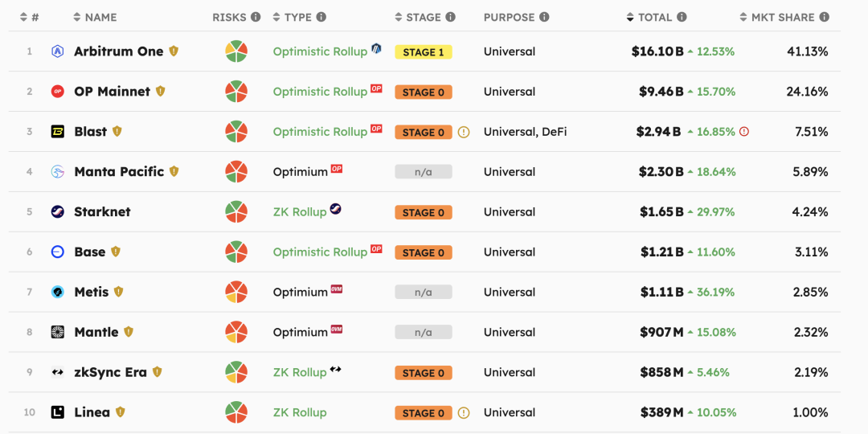The height and width of the screenshot is (434, 868).
Task: Click the Manta Pacific n/a stage badge
Action: 424,172
